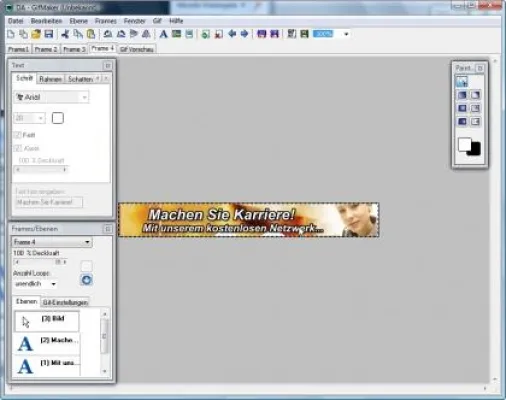Click the text Deckkraft slider
506x400 pixels.
(x=41, y=170)
